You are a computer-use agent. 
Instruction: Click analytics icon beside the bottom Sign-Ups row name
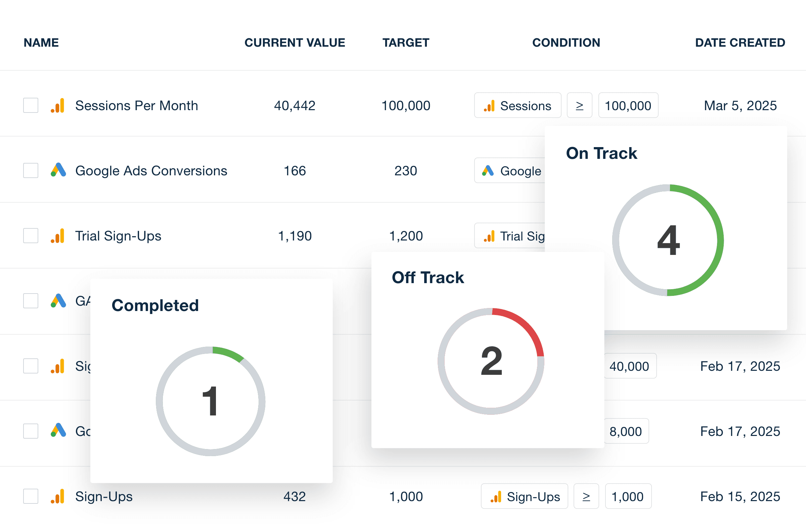tap(58, 496)
